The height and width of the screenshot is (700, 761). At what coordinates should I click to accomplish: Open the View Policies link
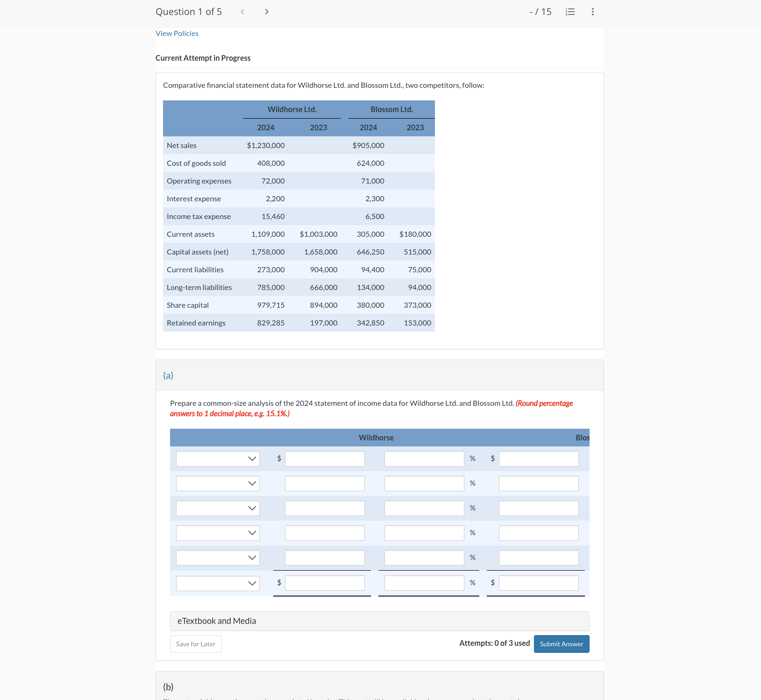coord(177,33)
